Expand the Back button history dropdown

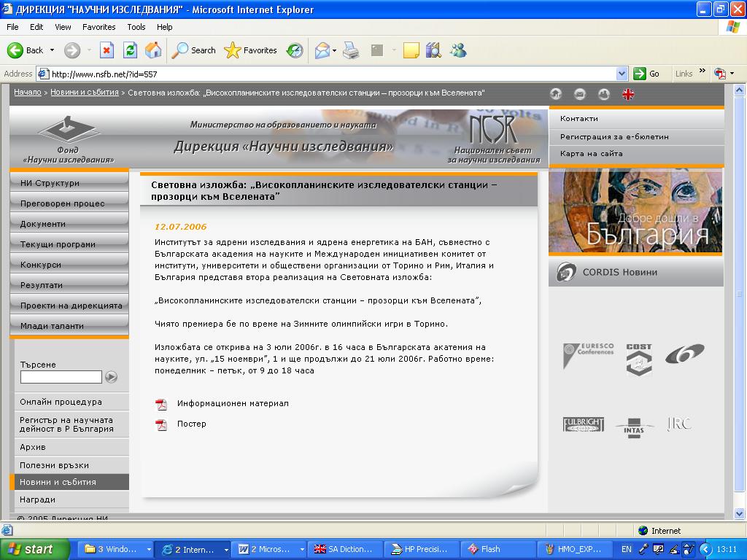(x=52, y=50)
